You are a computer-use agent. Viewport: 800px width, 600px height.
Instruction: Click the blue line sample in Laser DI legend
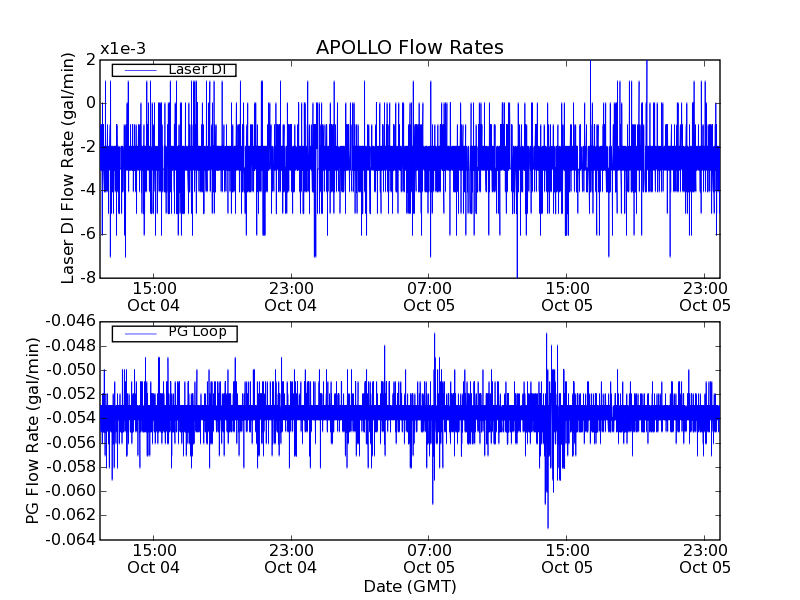coord(140,70)
